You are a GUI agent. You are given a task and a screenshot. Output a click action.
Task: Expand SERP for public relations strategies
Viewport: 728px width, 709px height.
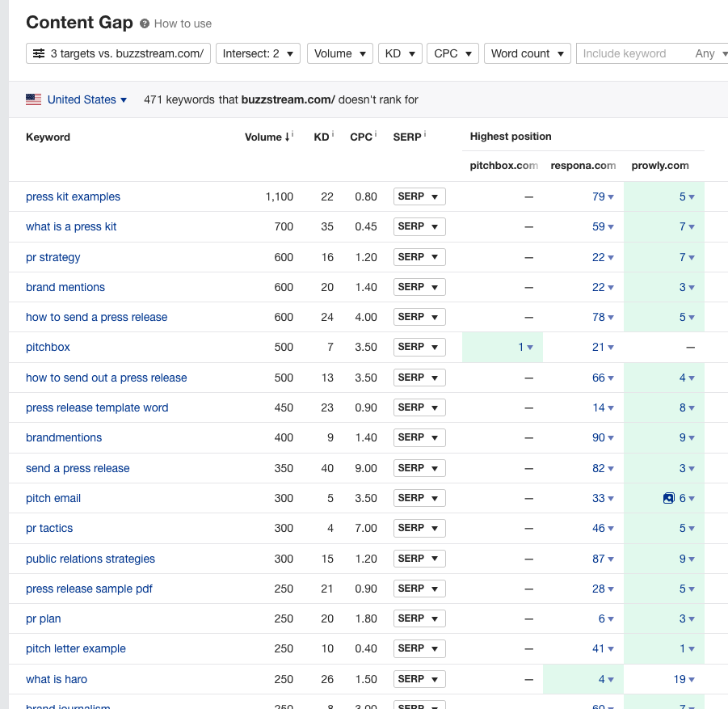pos(419,559)
